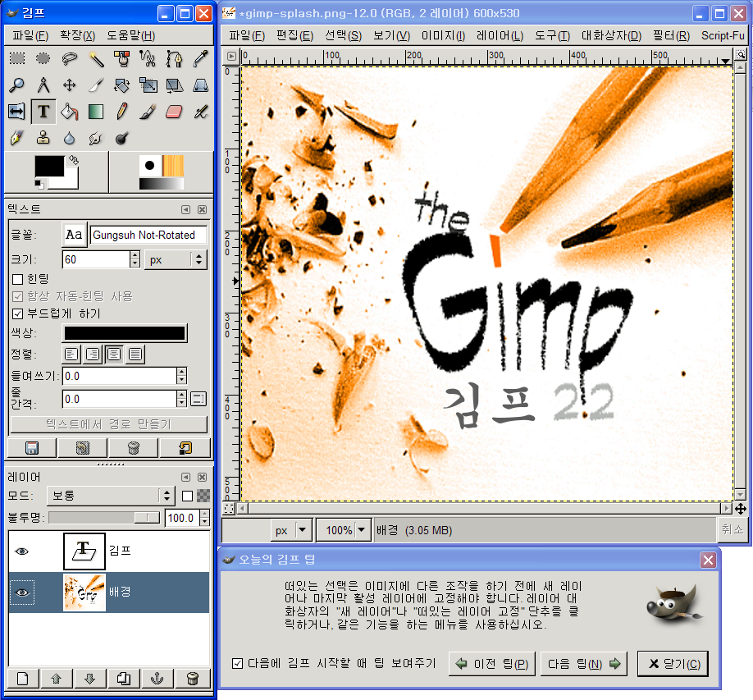The height and width of the screenshot is (700, 753).
Task: Pick the Measure compass tool
Action: [43, 85]
